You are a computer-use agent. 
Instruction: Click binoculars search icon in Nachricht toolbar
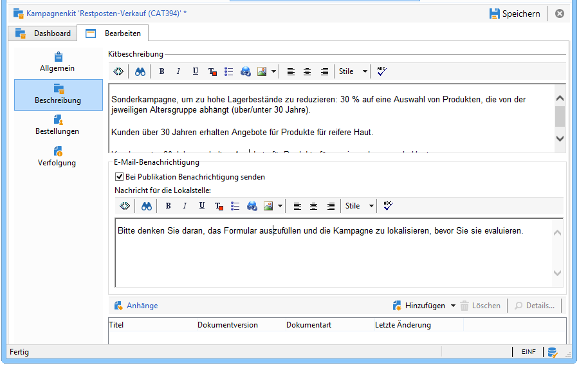point(147,206)
